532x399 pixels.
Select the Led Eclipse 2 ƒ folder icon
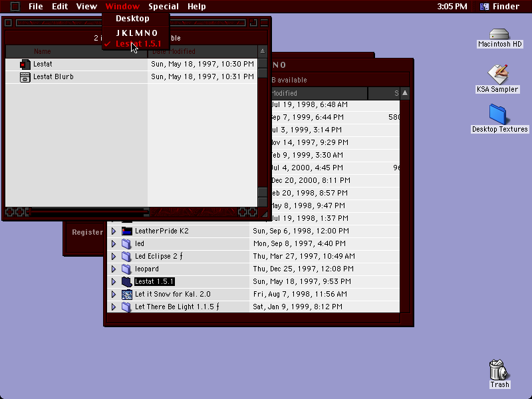click(126, 256)
